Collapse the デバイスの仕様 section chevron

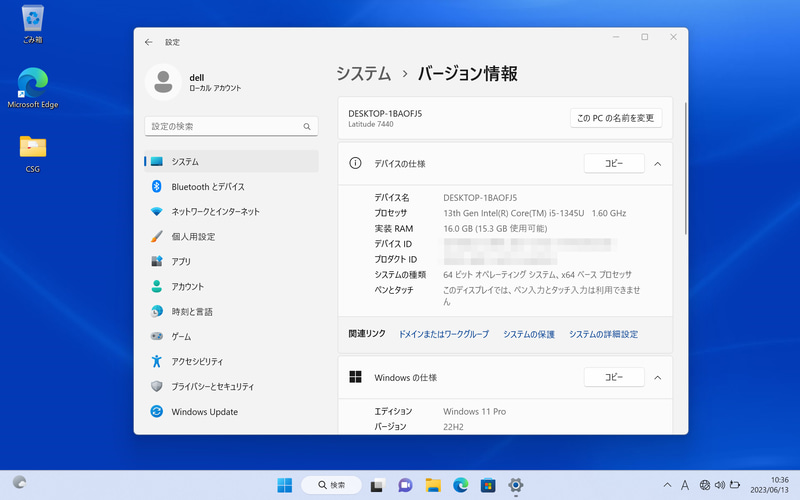point(658,164)
